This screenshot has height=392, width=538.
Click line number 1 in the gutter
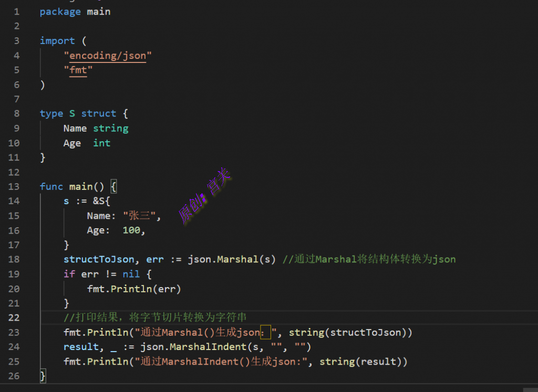pyautogui.click(x=16, y=12)
